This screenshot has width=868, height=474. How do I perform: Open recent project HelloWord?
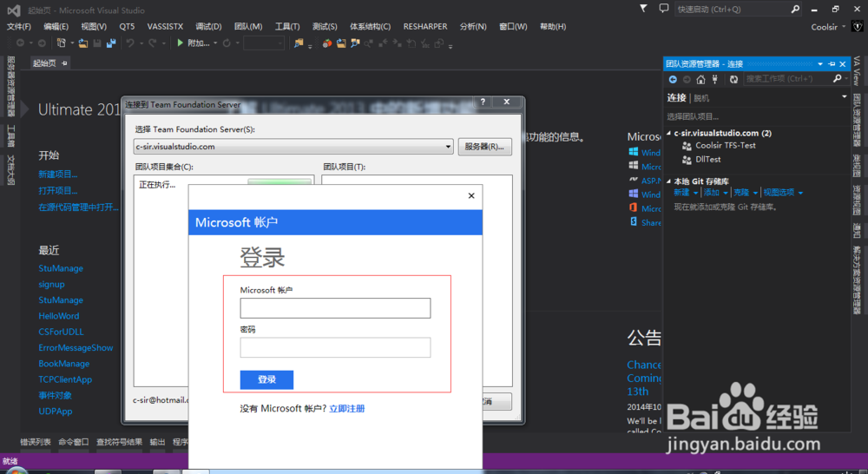[59, 316]
